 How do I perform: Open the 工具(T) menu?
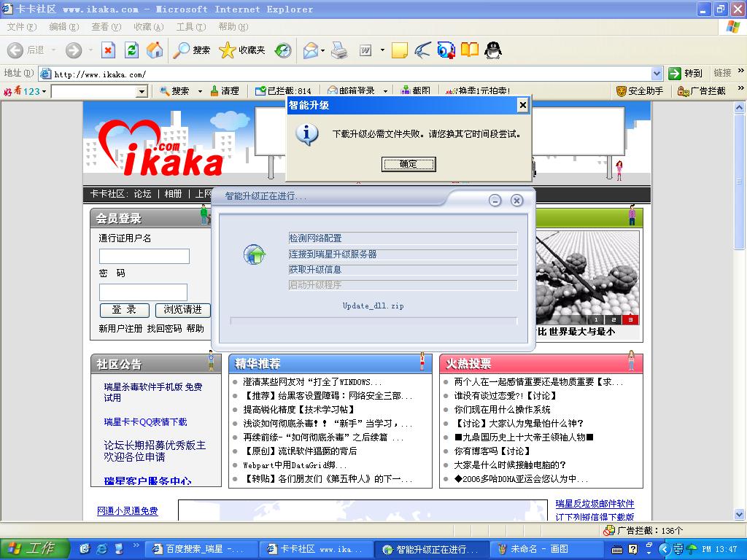[x=191, y=27]
